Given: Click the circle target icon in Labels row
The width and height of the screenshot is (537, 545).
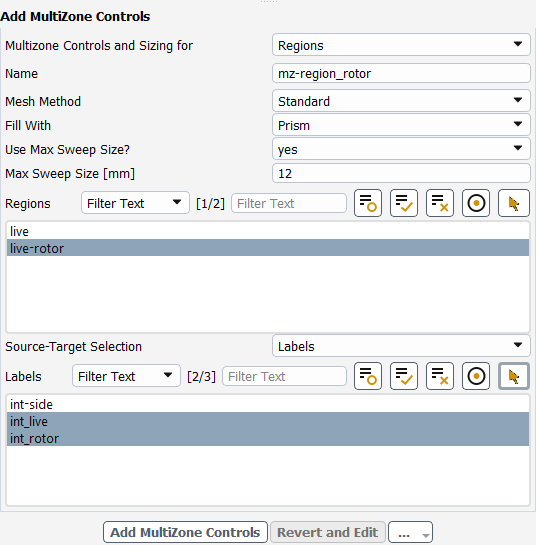Looking at the screenshot, I should (x=476, y=376).
